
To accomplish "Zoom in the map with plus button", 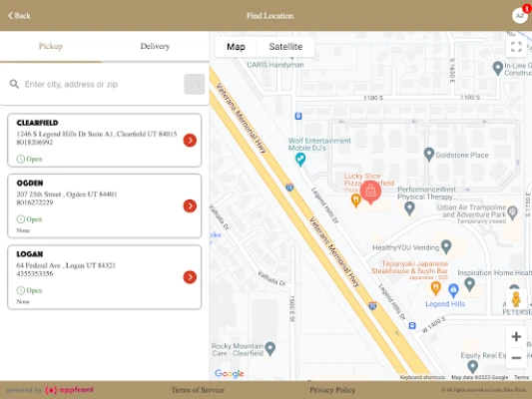I will point(516,336).
